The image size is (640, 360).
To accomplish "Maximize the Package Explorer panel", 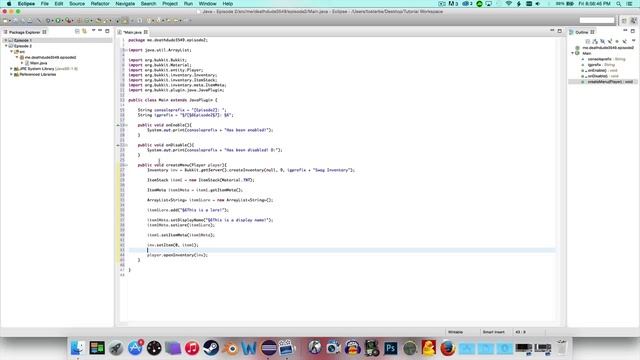I will (107, 31).
